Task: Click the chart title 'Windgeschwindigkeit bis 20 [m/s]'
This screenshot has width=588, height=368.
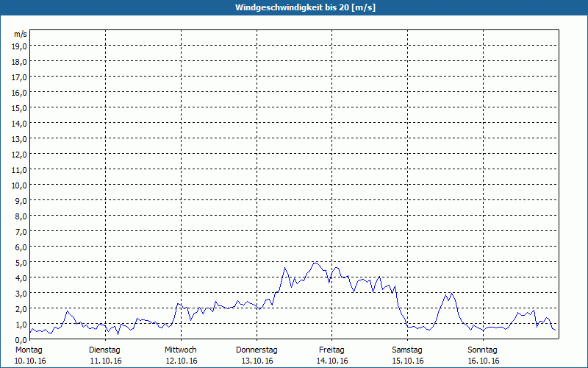Action: pos(305,7)
